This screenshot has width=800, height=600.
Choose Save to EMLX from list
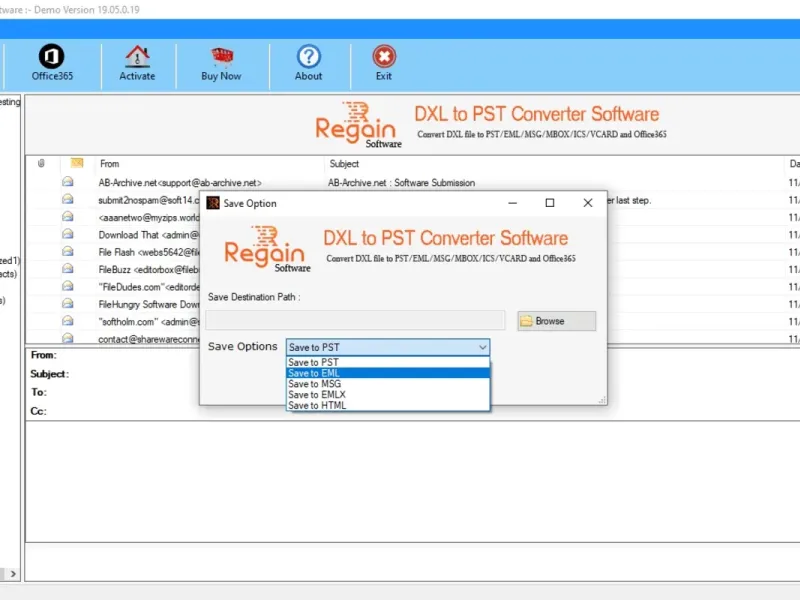point(388,394)
